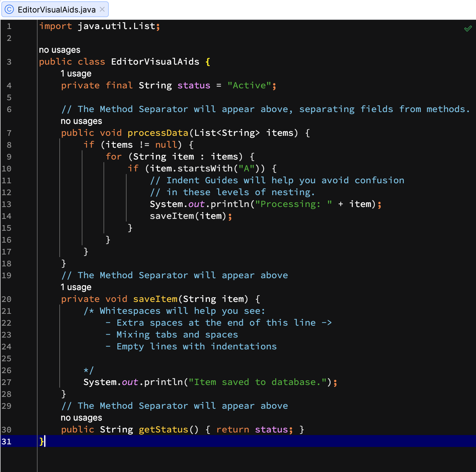Click the processData method name
This screenshot has width=476, height=472.
pyautogui.click(x=158, y=133)
